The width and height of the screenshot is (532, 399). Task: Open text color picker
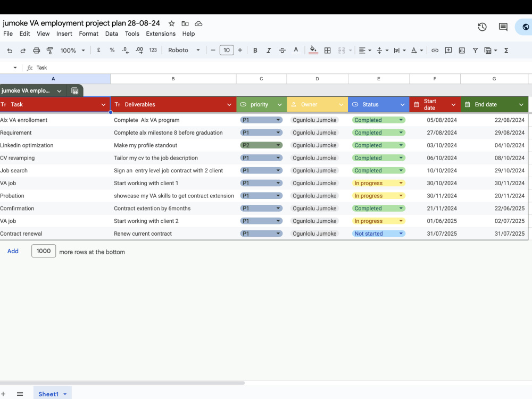click(x=296, y=51)
